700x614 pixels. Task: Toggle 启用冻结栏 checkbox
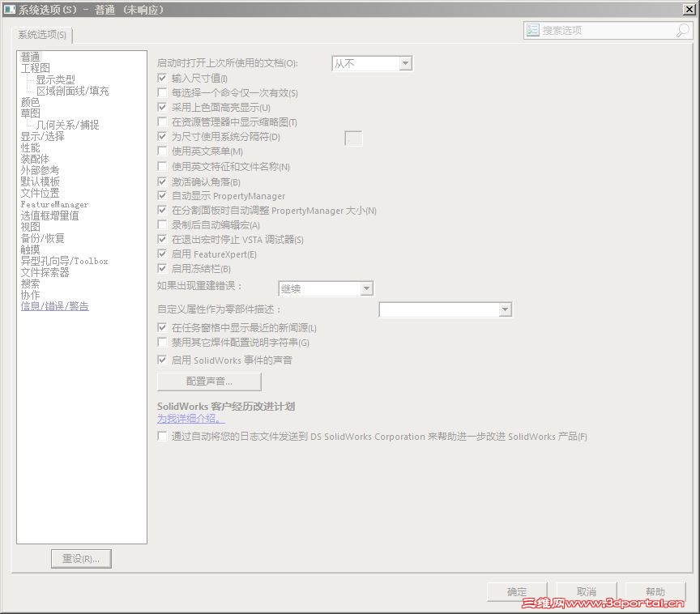[162, 269]
